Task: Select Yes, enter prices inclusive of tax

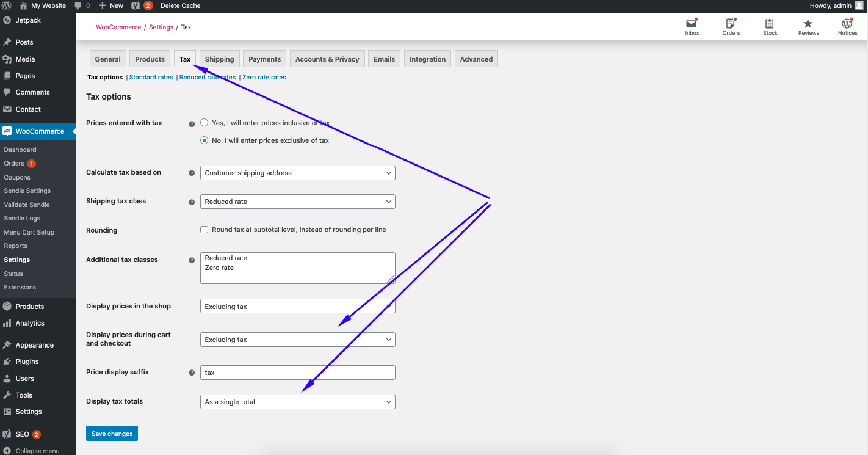Action: coord(204,123)
